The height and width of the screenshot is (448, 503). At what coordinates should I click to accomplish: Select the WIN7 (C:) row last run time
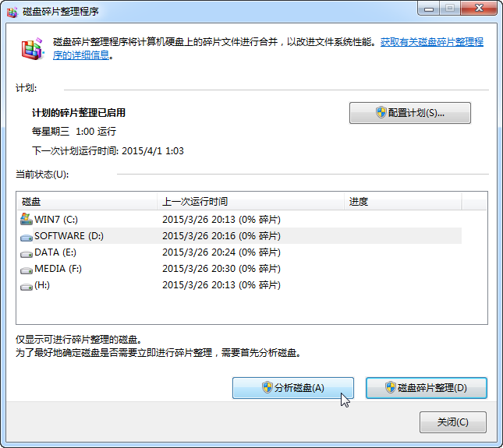[221, 219]
